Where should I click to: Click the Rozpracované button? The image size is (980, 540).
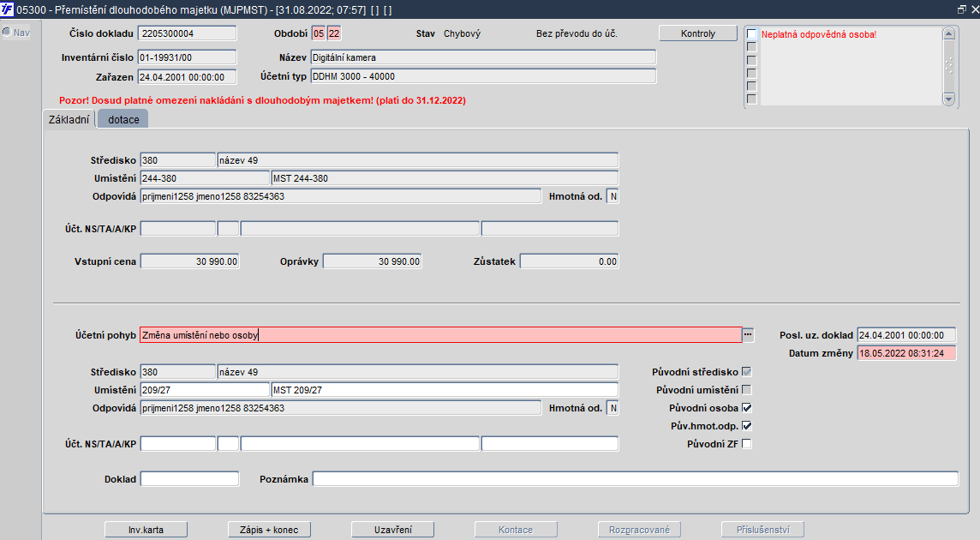click(x=639, y=530)
